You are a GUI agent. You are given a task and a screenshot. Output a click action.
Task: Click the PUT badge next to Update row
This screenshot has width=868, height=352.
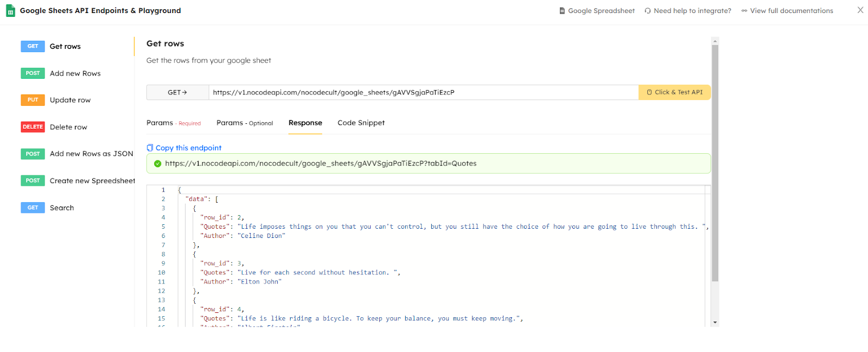click(x=33, y=100)
